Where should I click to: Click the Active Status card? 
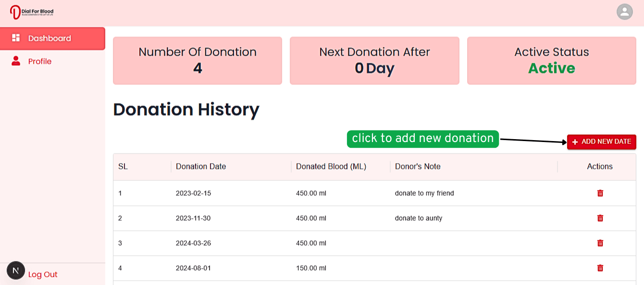click(x=551, y=60)
